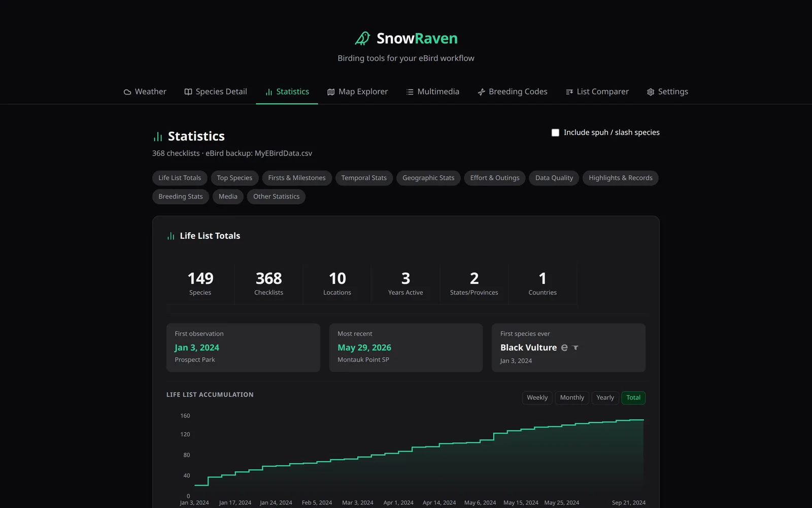Go to Effort & Outings section
The image size is (812, 508).
click(x=495, y=178)
